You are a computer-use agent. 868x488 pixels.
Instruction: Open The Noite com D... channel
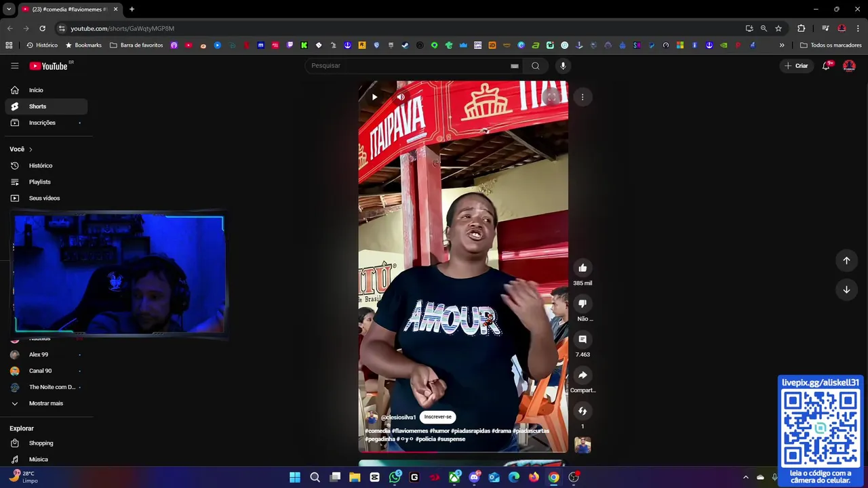[x=46, y=387]
